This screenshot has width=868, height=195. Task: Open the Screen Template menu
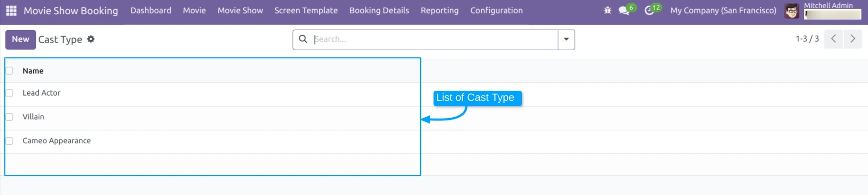[x=306, y=11]
